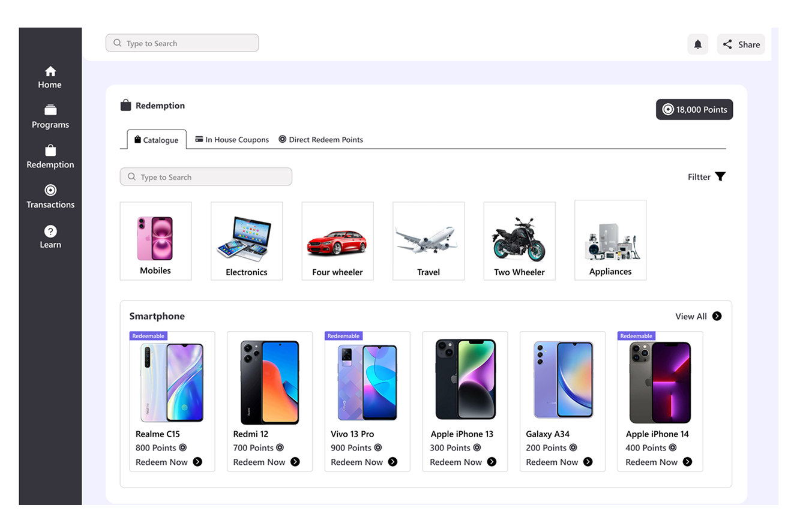Open the Apple iPhone 13 image
The height and width of the screenshot is (532, 797).
(466, 379)
